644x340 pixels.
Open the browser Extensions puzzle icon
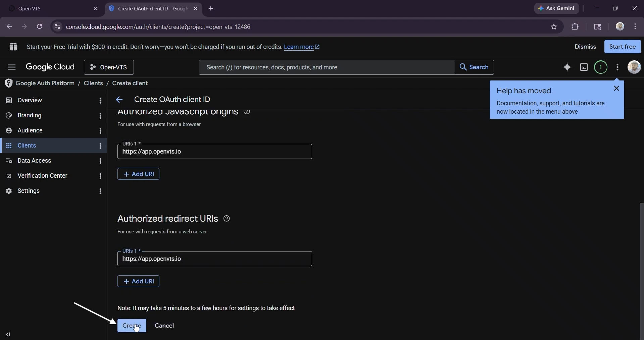click(x=575, y=27)
